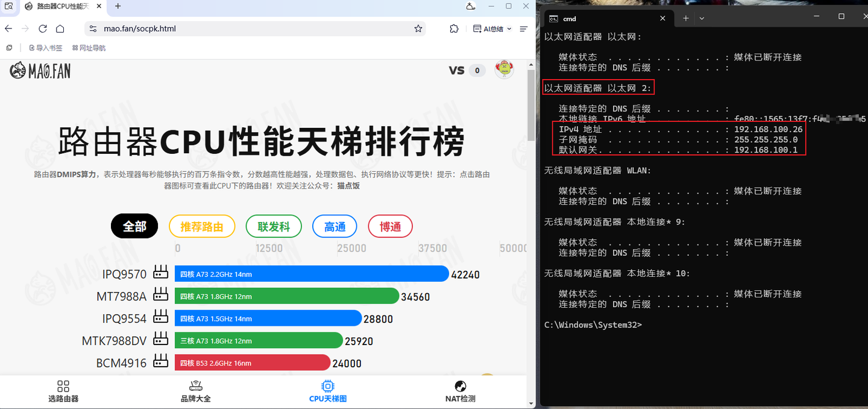The height and width of the screenshot is (409, 868).
Task: Click the page scrollbar down arrow
Action: (x=531, y=403)
